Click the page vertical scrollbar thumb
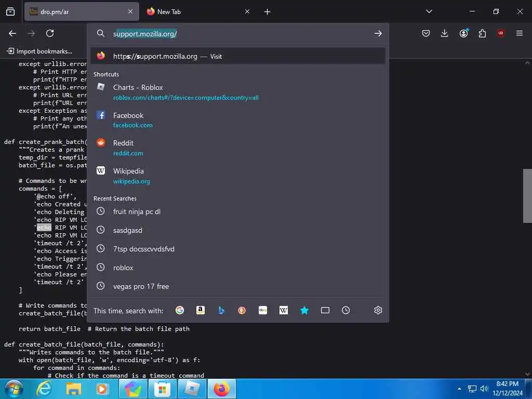This screenshot has width=532, height=399. [x=527, y=196]
